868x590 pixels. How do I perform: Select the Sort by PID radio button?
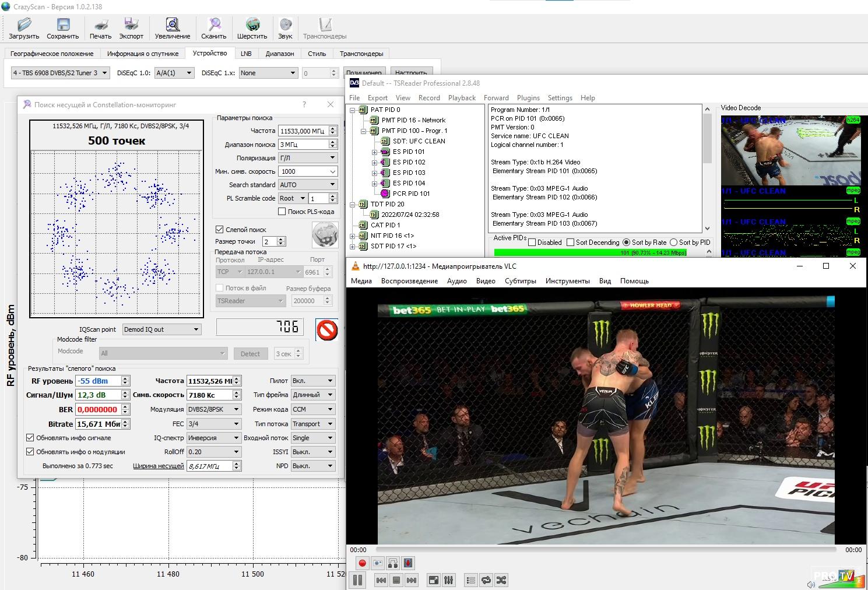(x=674, y=243)
